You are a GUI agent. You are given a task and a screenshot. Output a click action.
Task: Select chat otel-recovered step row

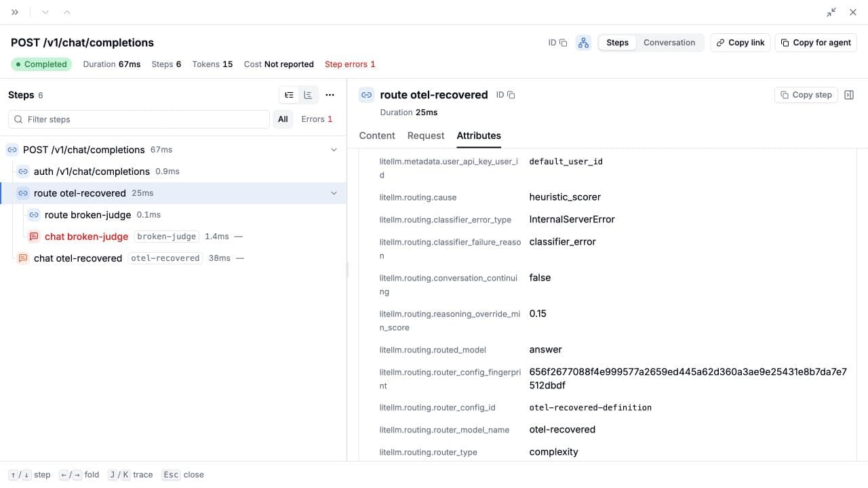coord(173,258)
